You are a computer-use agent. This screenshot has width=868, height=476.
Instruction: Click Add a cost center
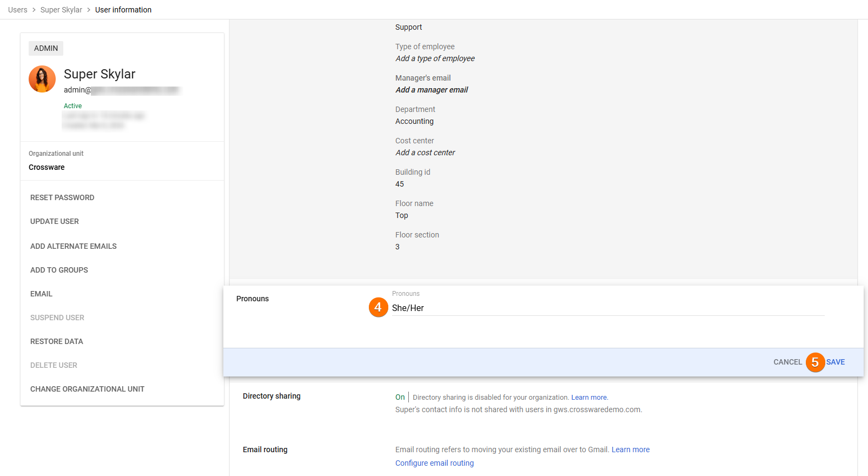point(425,153)
